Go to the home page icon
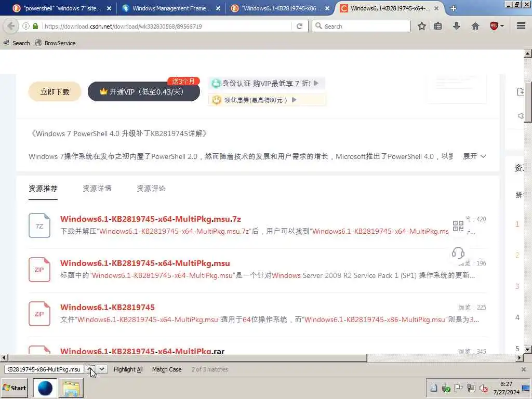 (475, 26)
